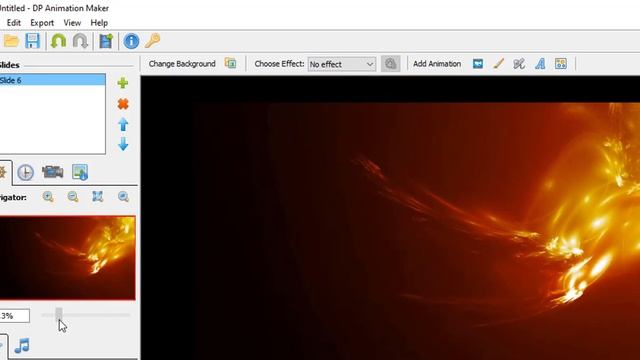The width and height of the screenshot is (640, 360).
Task: Click the key registration icon
Action: [x=153, y=41]
